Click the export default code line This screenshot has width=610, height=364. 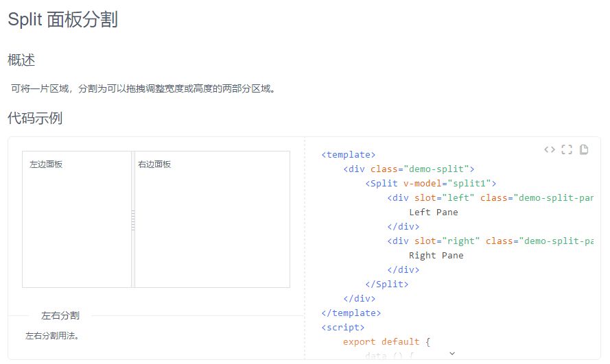(x=386, y=341)
